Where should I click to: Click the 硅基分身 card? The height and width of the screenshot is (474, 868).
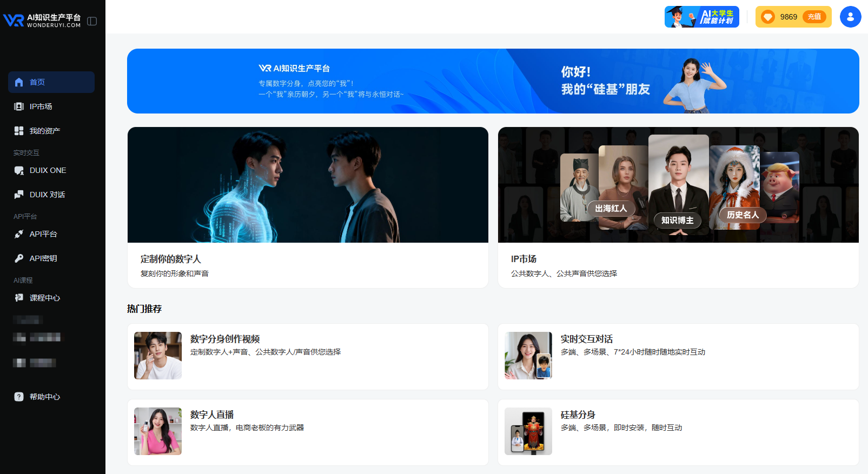click(678, 432)
